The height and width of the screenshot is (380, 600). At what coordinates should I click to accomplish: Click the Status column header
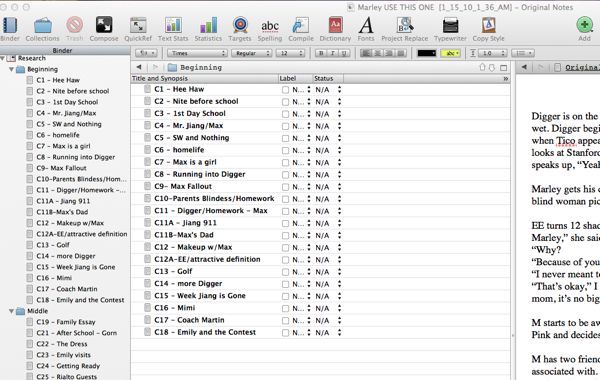[328, 78]
